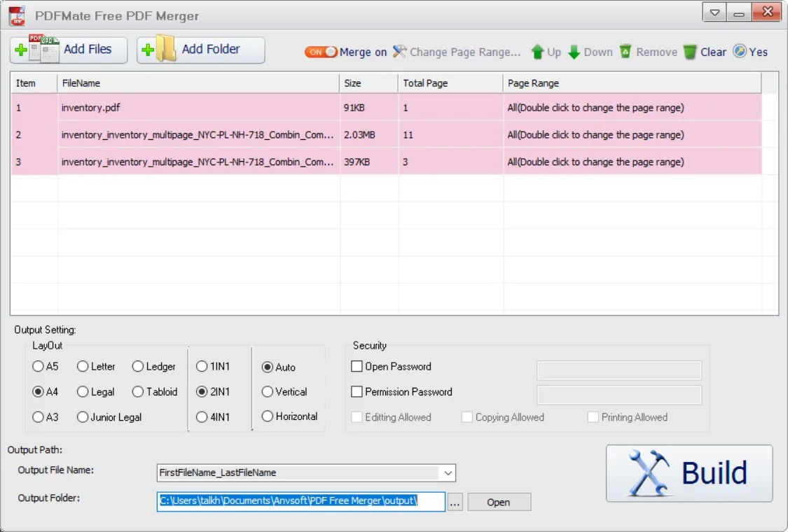Click the Down arrow icon
The image size is (788, 532).
point(574,51)
